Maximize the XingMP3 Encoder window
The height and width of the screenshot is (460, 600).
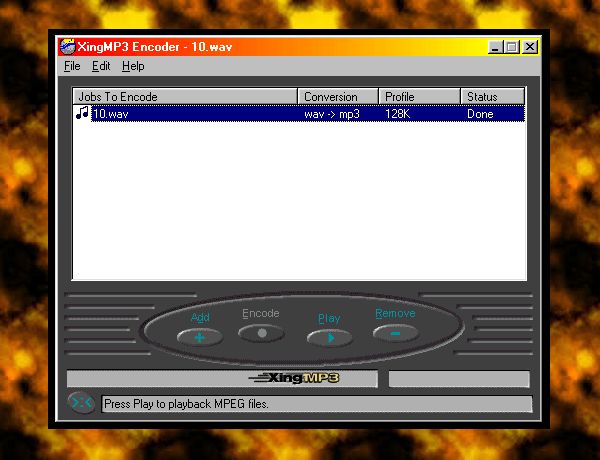tap(512, 47)
